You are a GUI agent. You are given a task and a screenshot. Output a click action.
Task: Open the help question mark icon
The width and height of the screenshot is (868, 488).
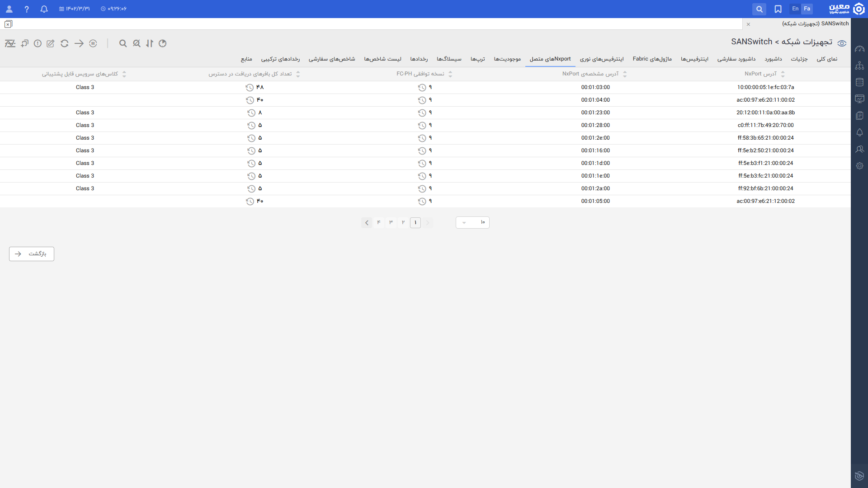pyautogui.click(x=27, y=9)
